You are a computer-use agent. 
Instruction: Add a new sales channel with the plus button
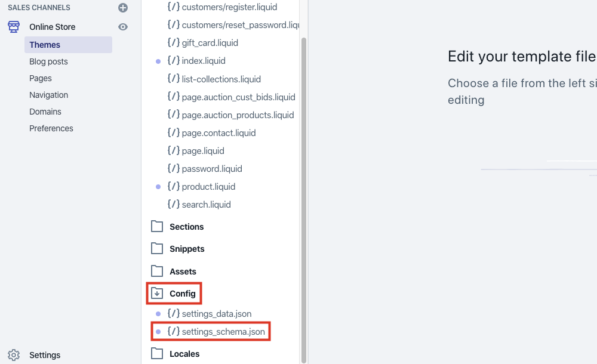tap(122, 8)
